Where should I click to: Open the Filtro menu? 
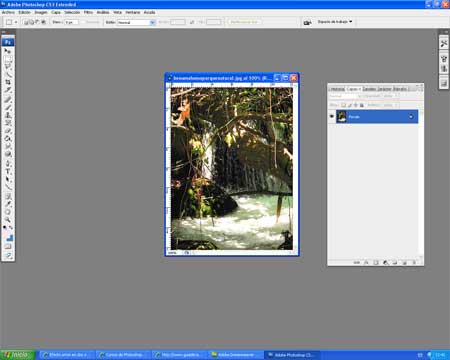point(88,12)
